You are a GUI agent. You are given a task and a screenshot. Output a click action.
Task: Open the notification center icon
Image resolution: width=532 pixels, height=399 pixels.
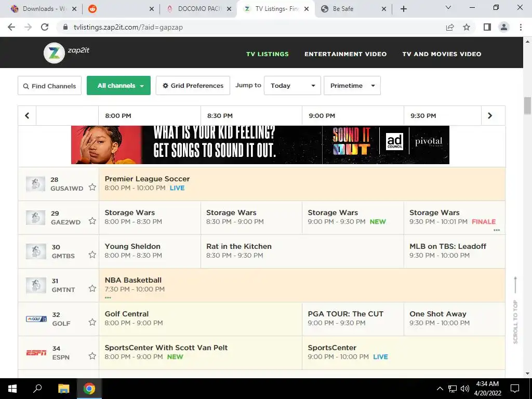pos(515,389)
